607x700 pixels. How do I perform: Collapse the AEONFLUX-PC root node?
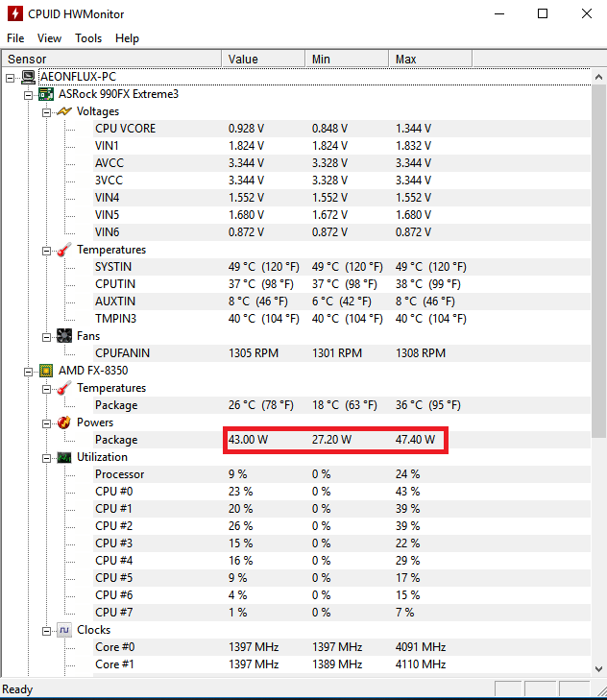(x=10, y=78)
